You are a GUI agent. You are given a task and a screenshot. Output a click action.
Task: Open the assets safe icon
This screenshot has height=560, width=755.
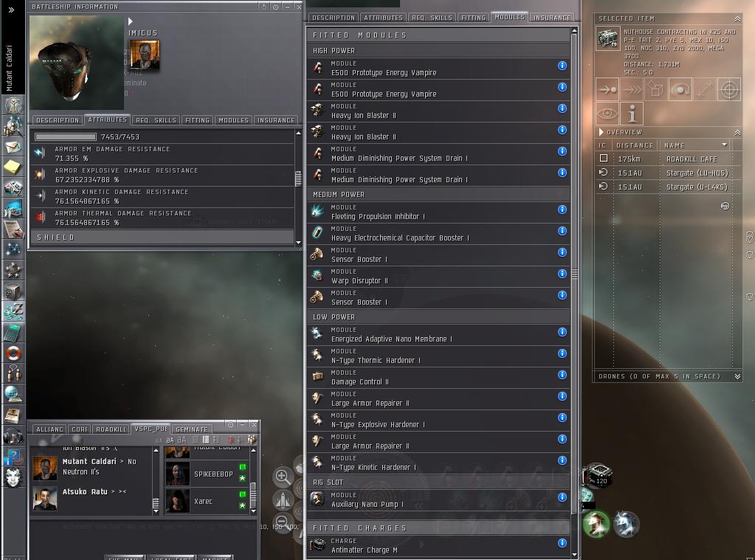(13, 291)
